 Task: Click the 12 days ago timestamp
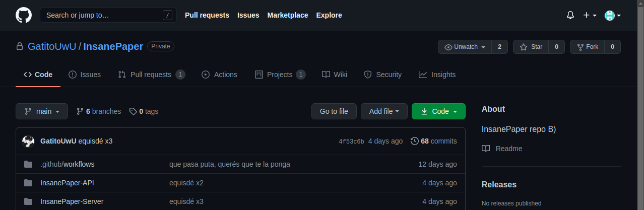[x=438, y=164]
